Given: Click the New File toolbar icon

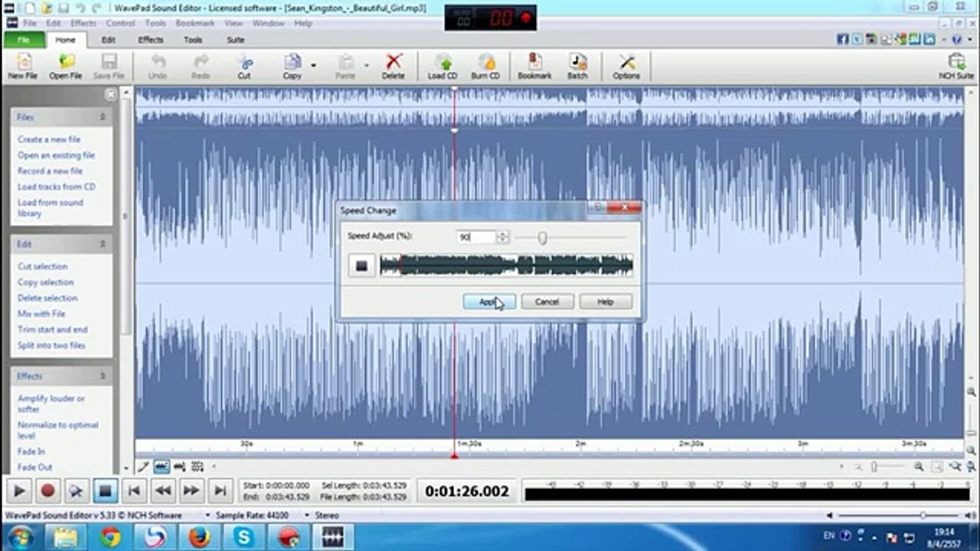Looking at the screenshot, I should (x=23, y=66).
